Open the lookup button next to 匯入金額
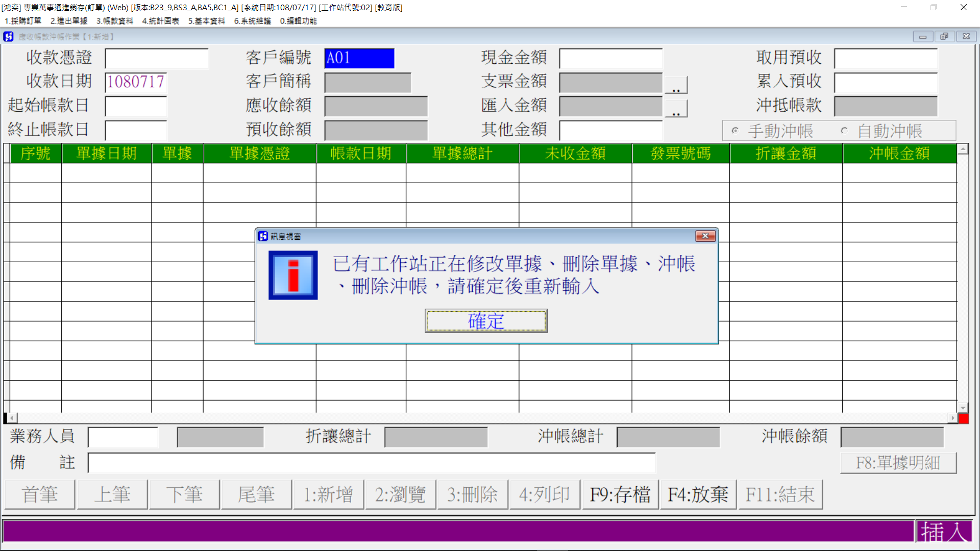Viewport: 980px width, 551px height. 676,109
